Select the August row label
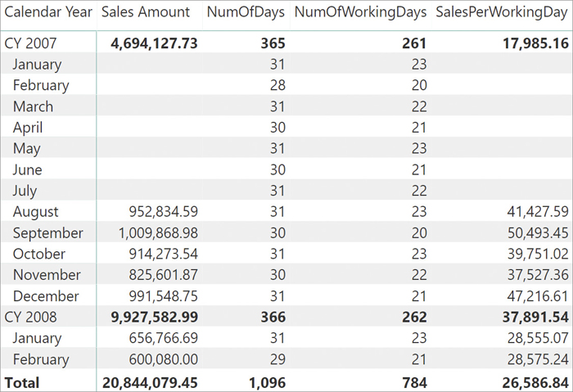 point(35,212)
